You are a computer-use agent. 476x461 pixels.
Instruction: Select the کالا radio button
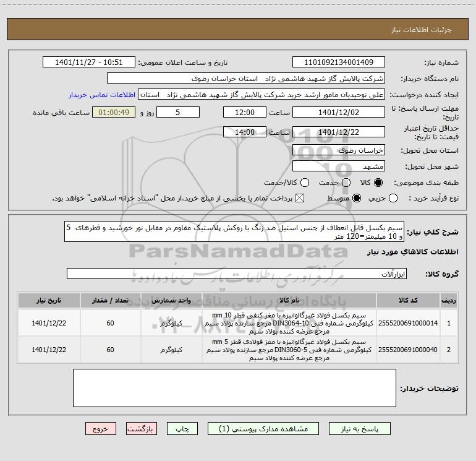(378, 183)
